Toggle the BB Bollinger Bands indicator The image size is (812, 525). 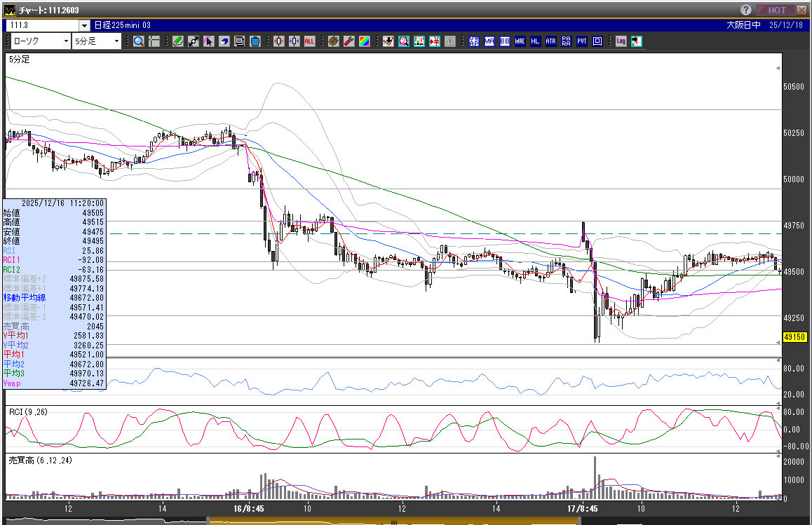[x=505, y=41]
